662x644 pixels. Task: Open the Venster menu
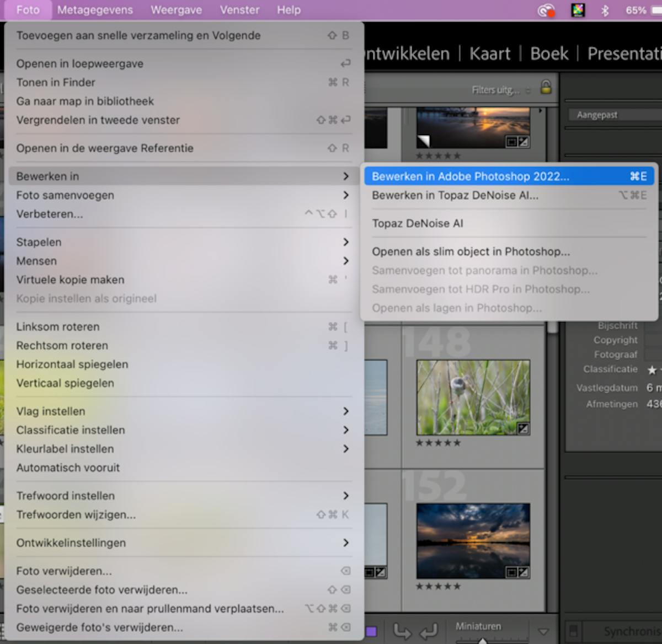point(239,10)
